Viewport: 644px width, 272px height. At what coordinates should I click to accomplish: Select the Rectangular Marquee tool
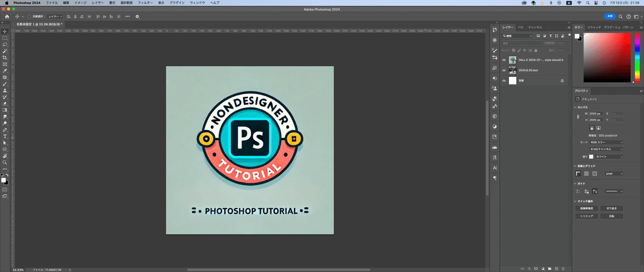click(5, 38)
